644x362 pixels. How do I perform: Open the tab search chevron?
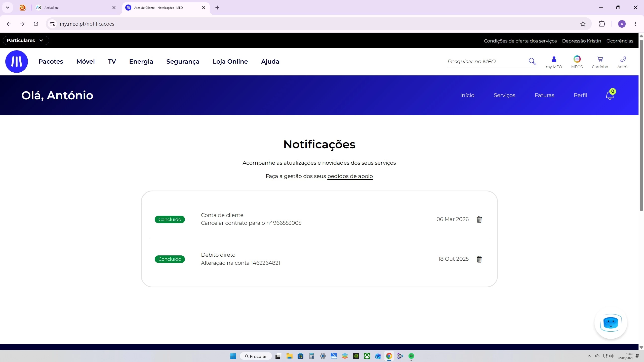[x=8, y=8]
